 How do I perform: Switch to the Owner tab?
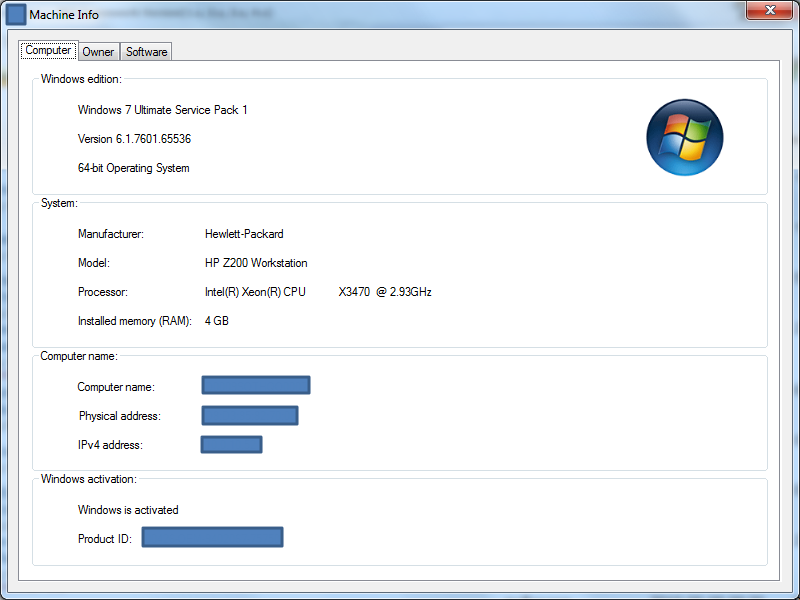tap(98, 52)
